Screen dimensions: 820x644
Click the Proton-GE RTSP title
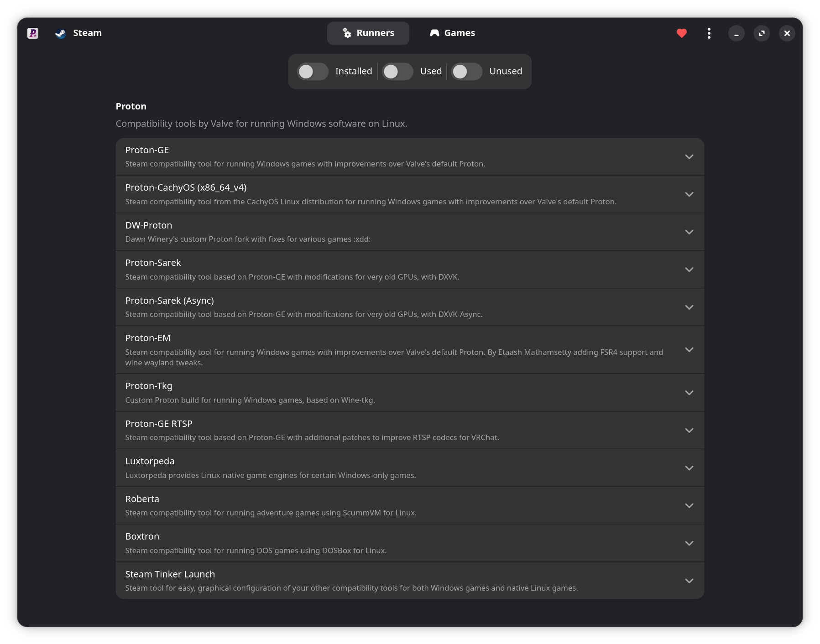coord(159,424)
